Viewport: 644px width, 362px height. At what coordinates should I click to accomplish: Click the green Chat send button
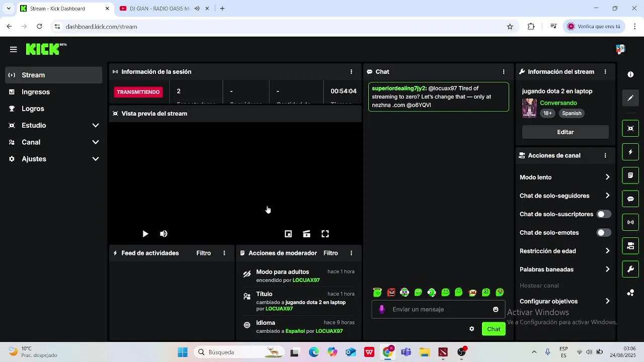[494, 329]
